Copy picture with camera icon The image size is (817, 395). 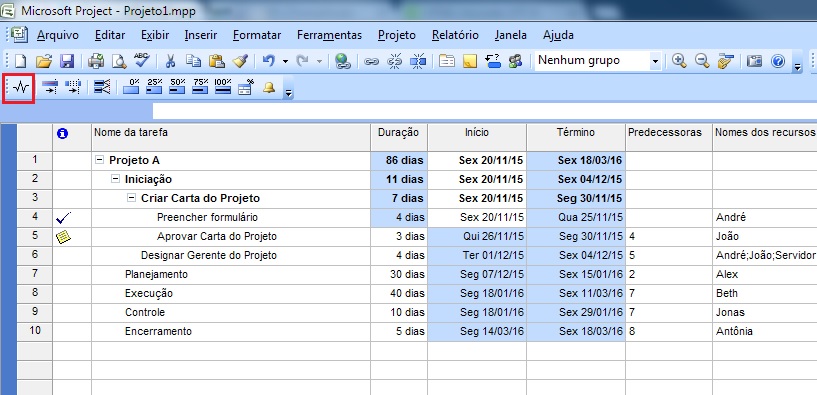[x=754, y=61]
